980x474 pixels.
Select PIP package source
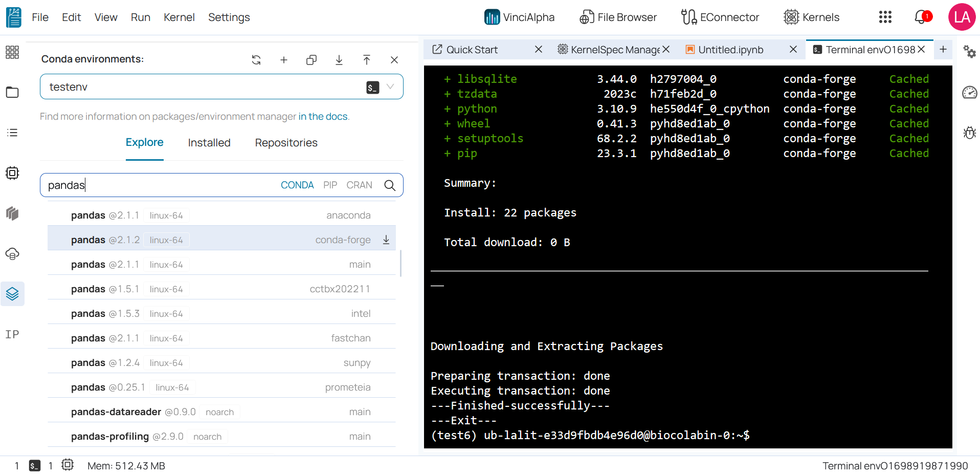[330, 185]
